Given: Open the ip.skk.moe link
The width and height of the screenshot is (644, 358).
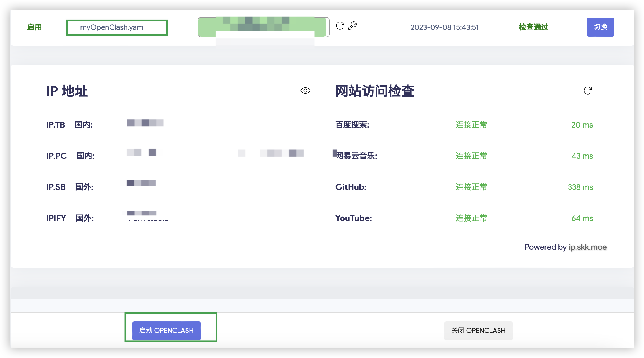Looking at the screenshot, I should tap(587, 247).
